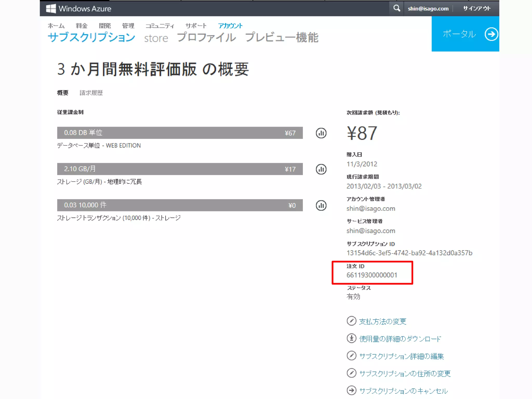Screen dimensions: 532x399
Task: Switch to the 請求履歴 tab
Action: [x=91, y=93]
